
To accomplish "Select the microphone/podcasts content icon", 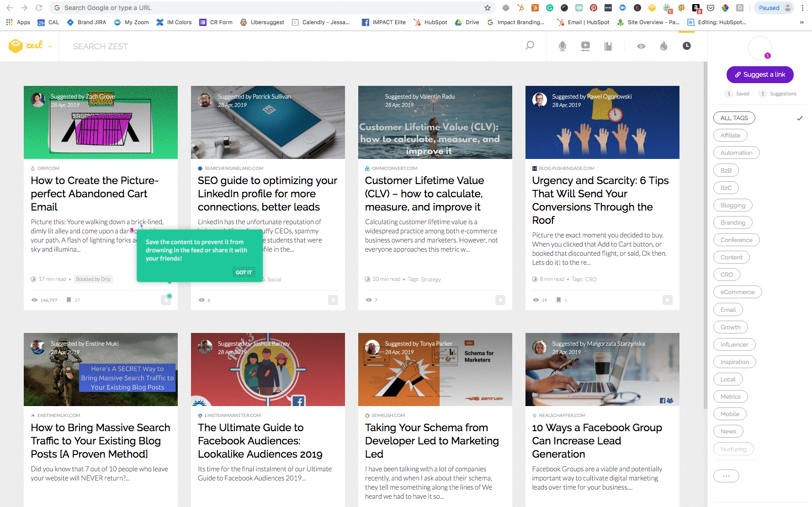I will coord(562,46).
